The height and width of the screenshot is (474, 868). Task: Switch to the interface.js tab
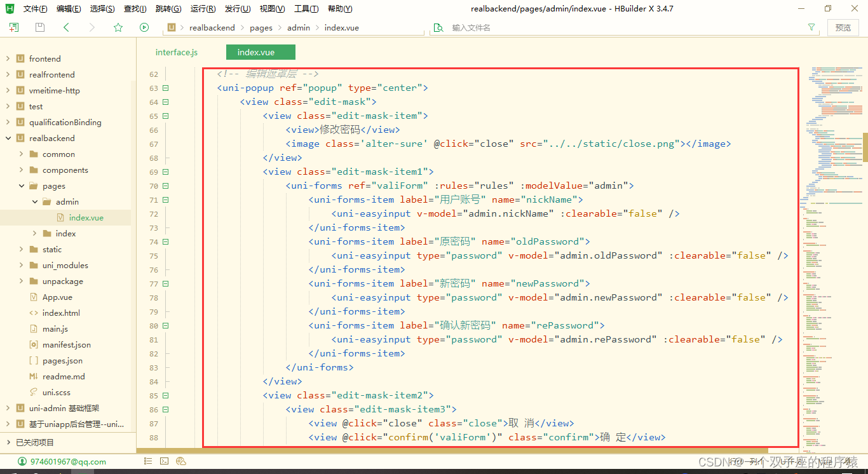(177, 52)
